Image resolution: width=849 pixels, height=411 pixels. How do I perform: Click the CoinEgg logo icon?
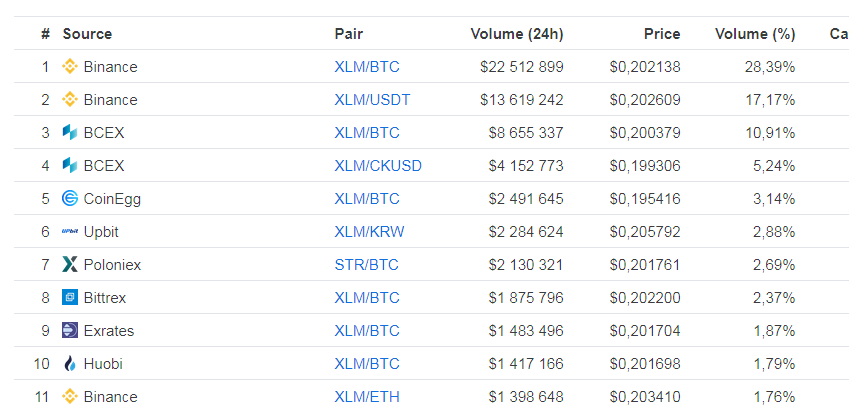click(x=70, y=199)
